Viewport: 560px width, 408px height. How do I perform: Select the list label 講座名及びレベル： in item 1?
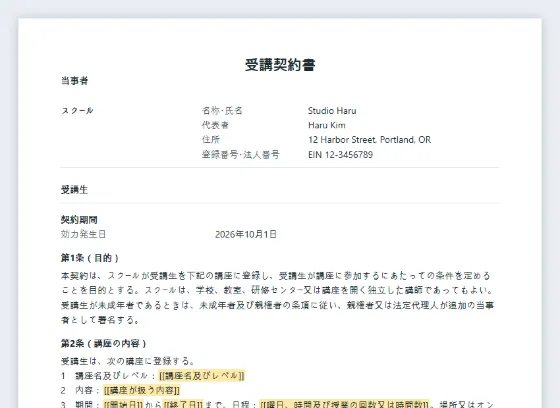116,376
